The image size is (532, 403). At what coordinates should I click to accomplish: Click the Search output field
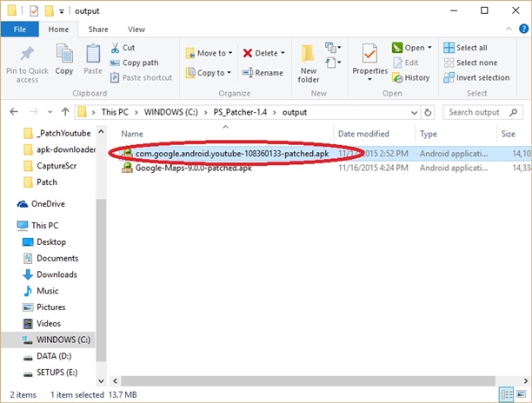(x=482, y=112)
